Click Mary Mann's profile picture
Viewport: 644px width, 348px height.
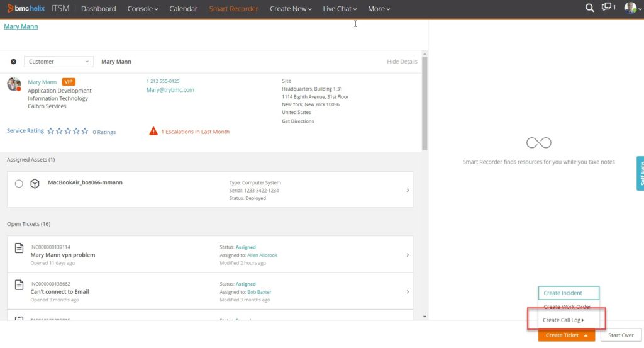[14, 84]
